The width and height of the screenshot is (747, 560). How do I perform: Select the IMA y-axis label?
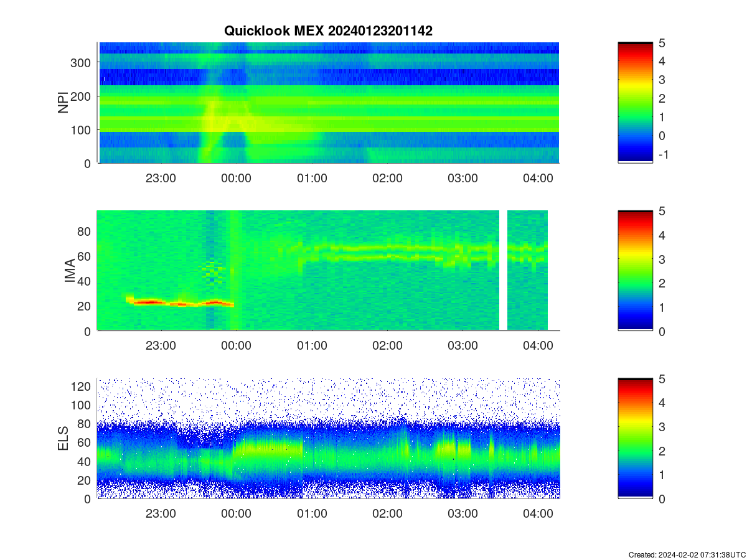70,271
